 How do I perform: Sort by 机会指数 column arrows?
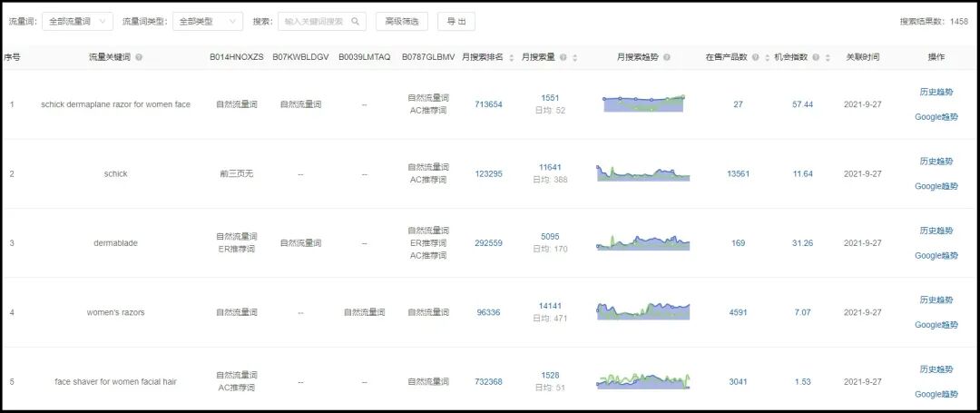(x=827, y=57)
